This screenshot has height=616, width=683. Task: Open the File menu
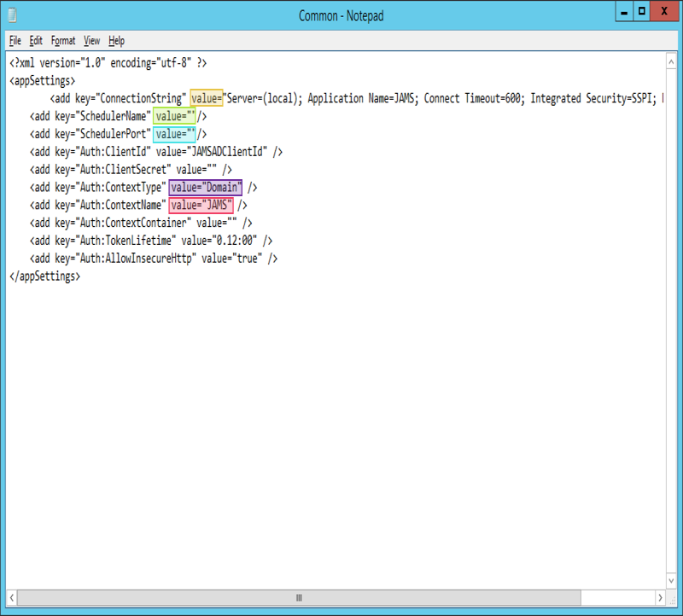tap(15, 41)
